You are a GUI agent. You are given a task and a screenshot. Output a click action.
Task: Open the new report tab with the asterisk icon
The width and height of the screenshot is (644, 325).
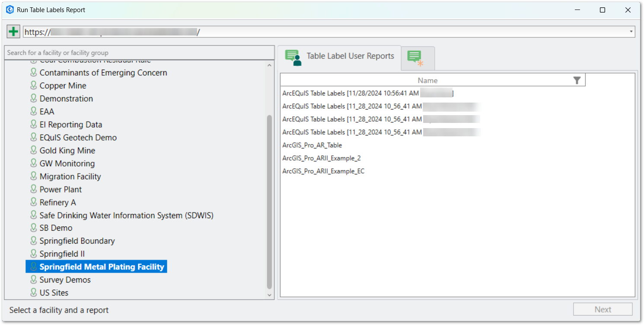pos(418,58)
